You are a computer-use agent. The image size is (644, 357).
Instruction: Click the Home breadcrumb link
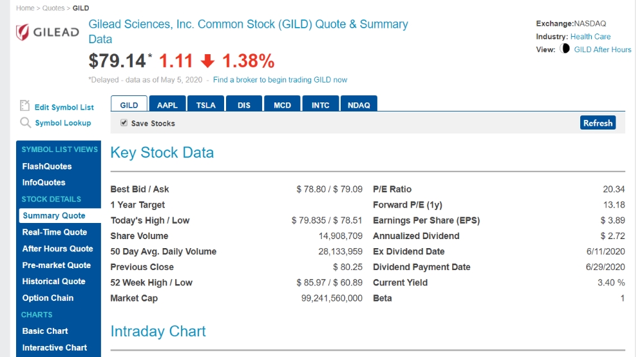point(25,8)
